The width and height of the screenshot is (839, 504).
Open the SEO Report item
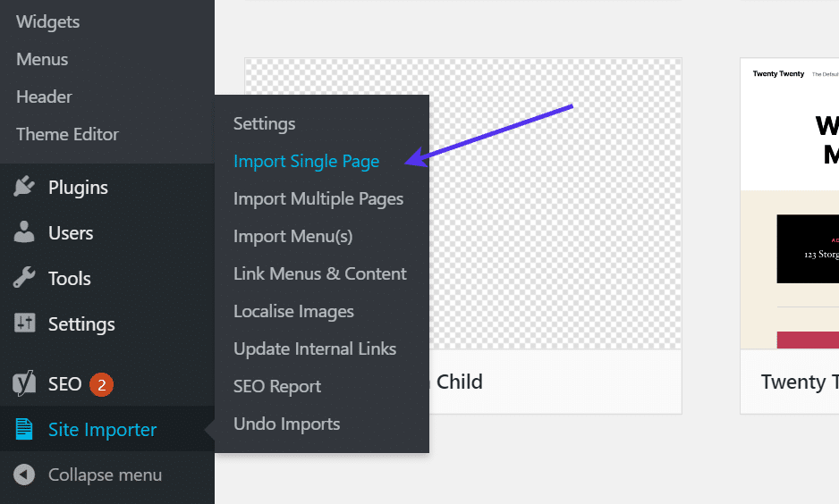(277, 386)
